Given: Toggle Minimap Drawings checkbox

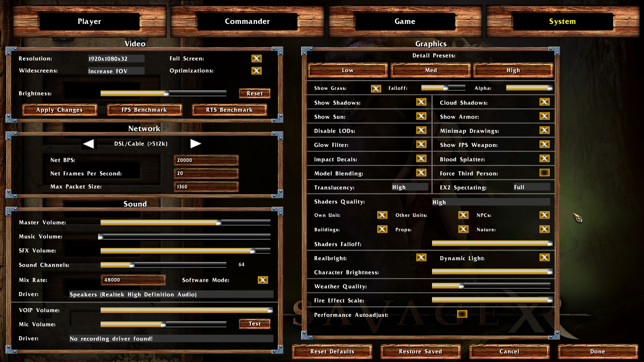Looking at the screenshot, I should 544,130.
